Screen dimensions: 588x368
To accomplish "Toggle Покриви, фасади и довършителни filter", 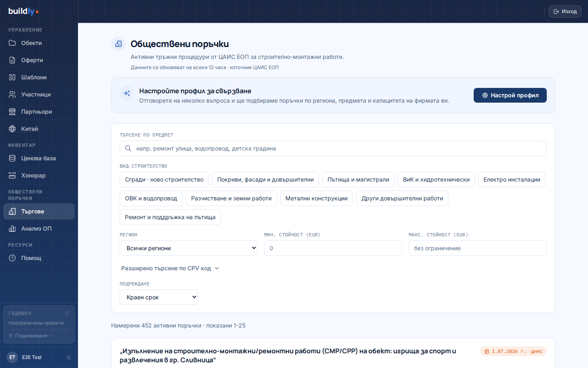I will [x=265, y=180].
